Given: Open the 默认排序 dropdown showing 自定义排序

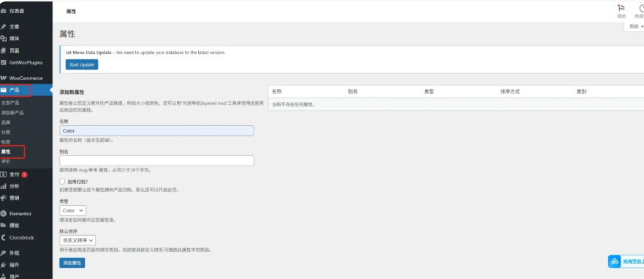Looking at the screenshot, I should [x=77, y=240].
